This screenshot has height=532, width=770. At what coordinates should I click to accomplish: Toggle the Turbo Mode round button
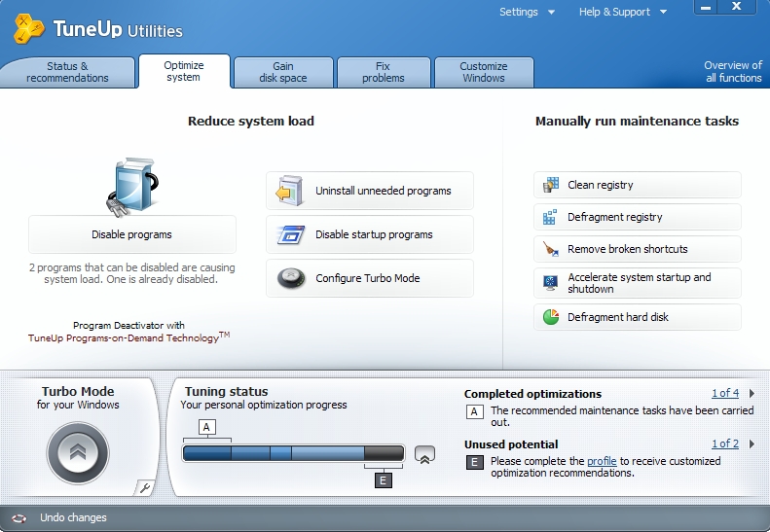click(78, 452)
